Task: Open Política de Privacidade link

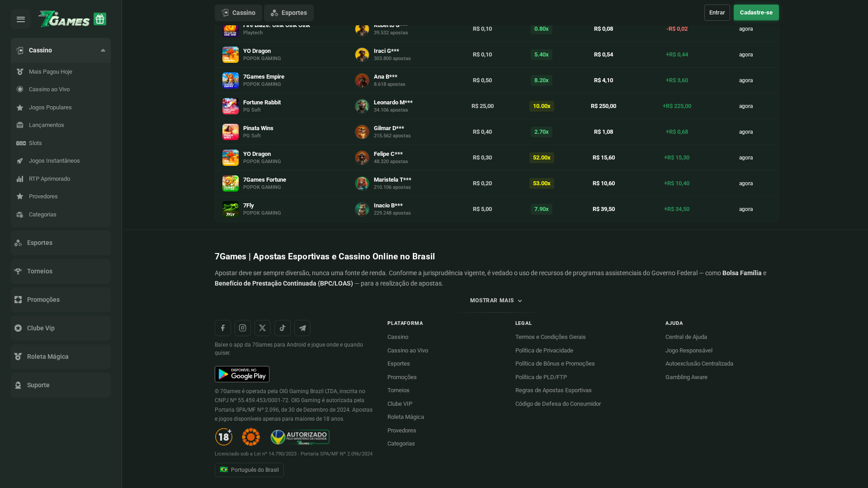Action: pos(544,351)
